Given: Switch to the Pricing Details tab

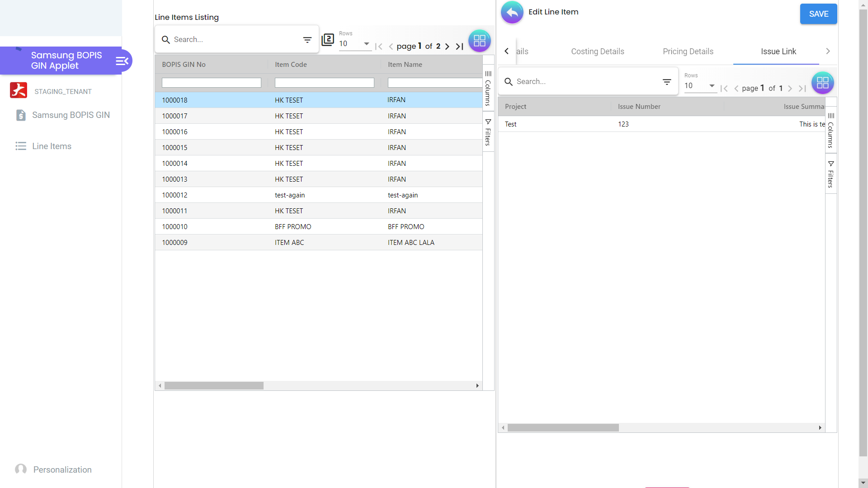Looking at the screenshot, I should 688,52.
